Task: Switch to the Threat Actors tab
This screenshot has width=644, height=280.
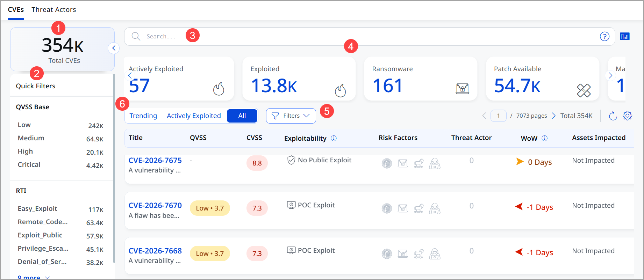Action: click(54, 10)
